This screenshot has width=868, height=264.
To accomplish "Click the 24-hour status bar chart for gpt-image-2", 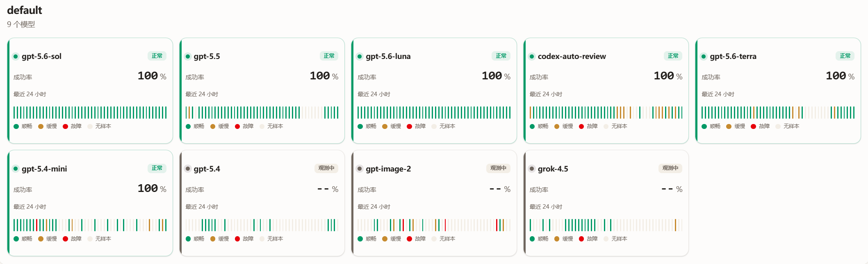I will pos(434,225).
